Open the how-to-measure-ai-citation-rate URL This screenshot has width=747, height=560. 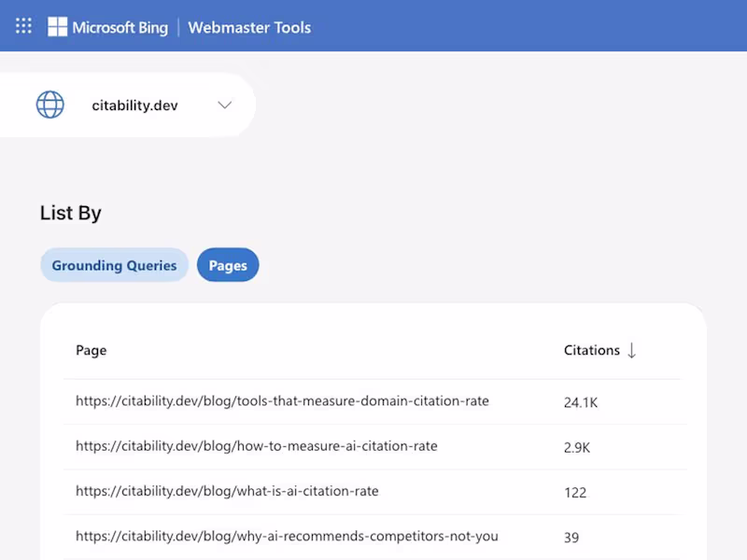click(256, 446)
